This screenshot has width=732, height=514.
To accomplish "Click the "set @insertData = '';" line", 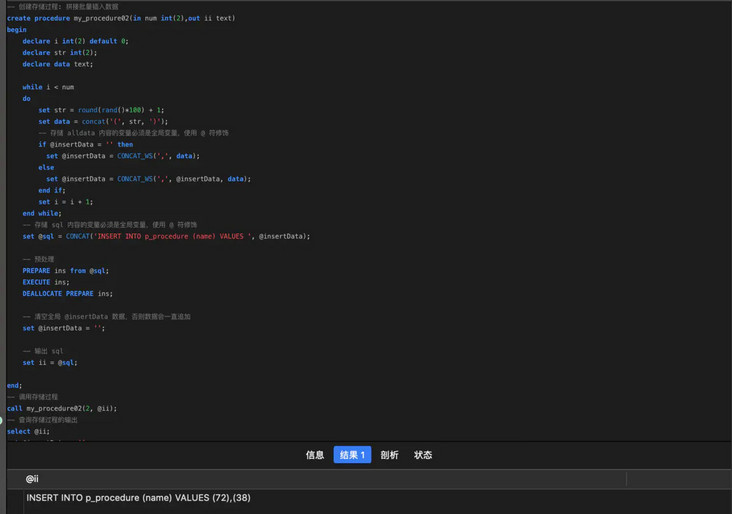I will click(x=63, y=328).
